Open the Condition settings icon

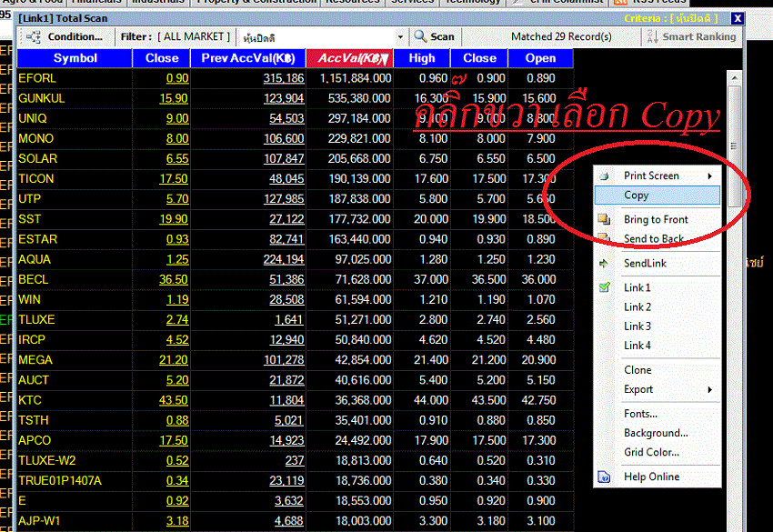[34, 37]
